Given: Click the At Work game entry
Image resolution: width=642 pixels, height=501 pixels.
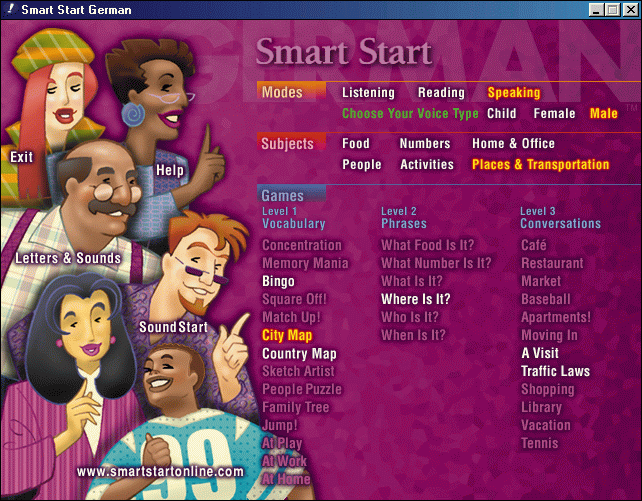Looking at the screenshot, I should 284,461.
